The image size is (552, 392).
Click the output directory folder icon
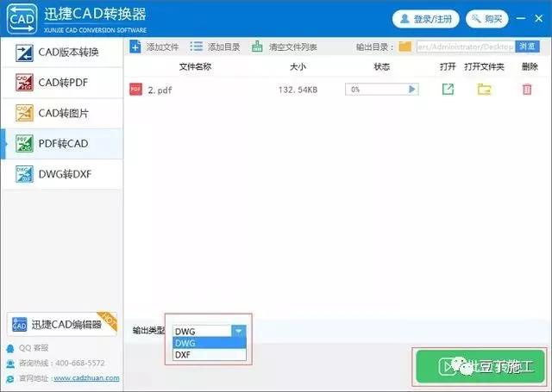tap(405, 47)
